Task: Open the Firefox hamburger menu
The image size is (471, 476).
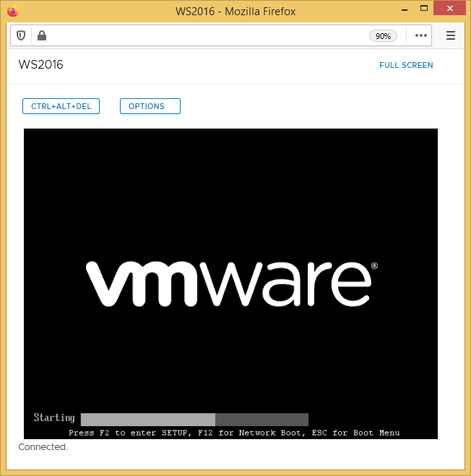Action: [451, 35]
